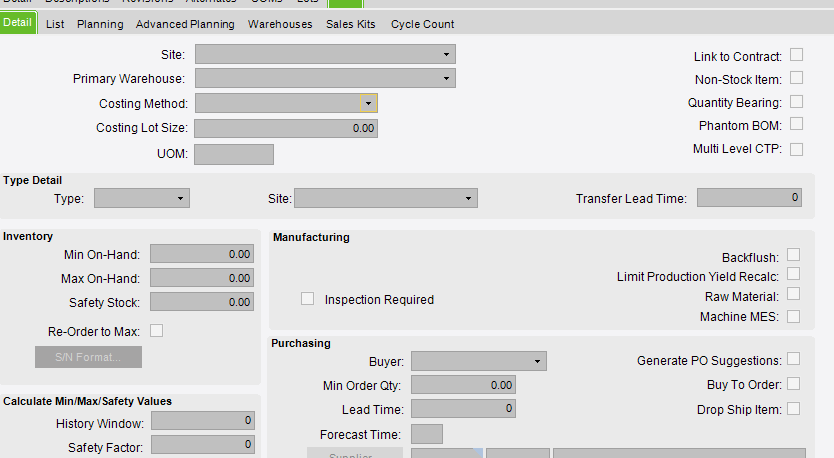Click the Costing Lot Size field
The width and height of the screenshot is (834, 458).
[285, 128]
